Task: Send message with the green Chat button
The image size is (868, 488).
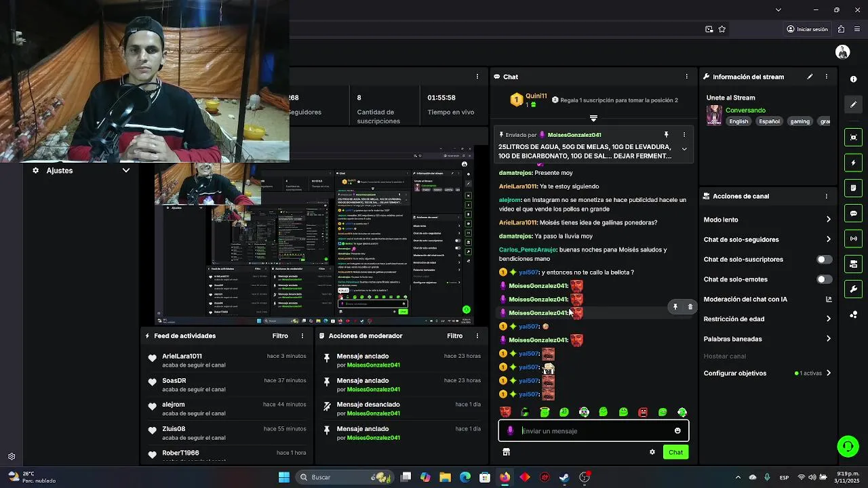Action: (x=675, y=452)
